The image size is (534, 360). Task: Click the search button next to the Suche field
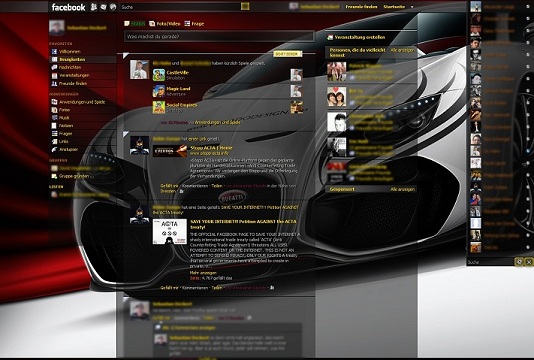(245, 6)
